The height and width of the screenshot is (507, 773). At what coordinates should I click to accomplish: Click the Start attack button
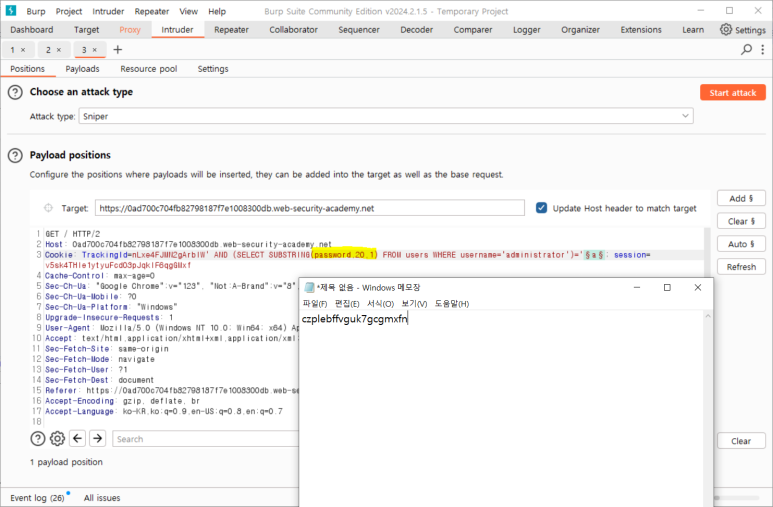click(733, 92)
